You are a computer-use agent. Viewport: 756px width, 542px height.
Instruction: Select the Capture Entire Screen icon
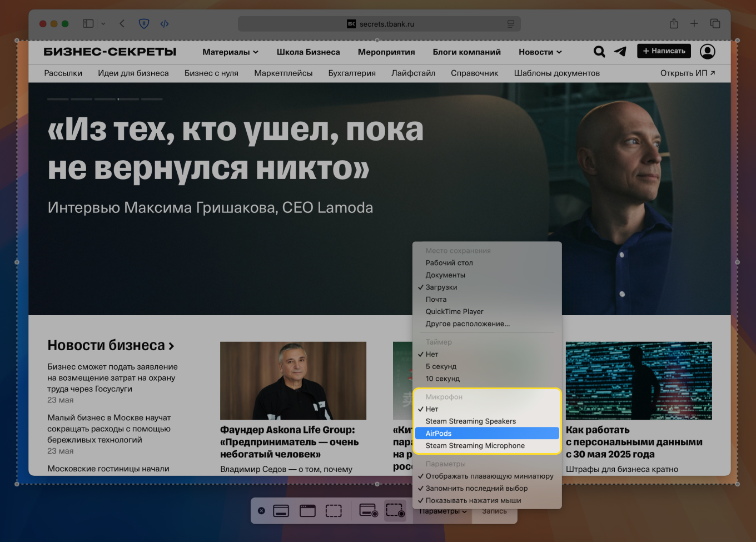281,510
